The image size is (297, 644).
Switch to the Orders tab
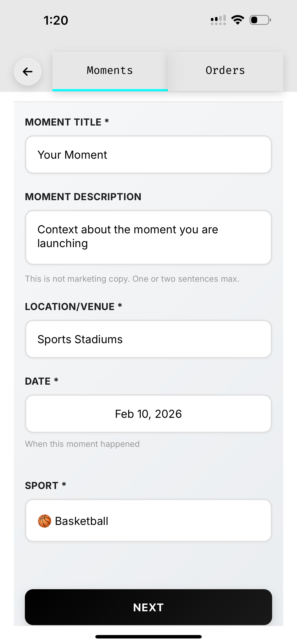225,70
